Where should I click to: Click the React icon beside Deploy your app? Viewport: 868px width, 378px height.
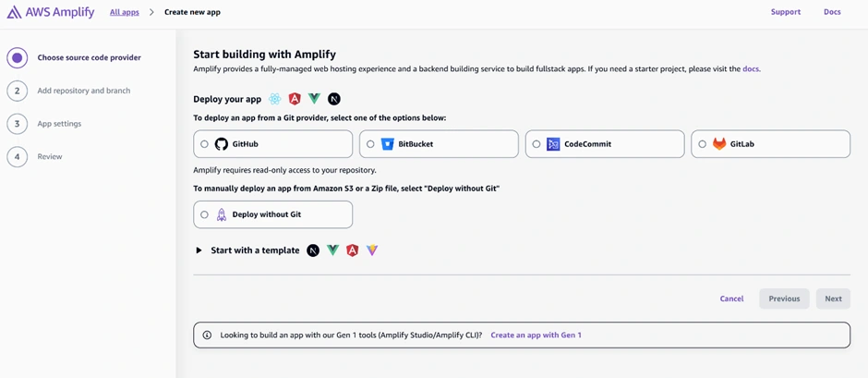(x=275, y=99)
